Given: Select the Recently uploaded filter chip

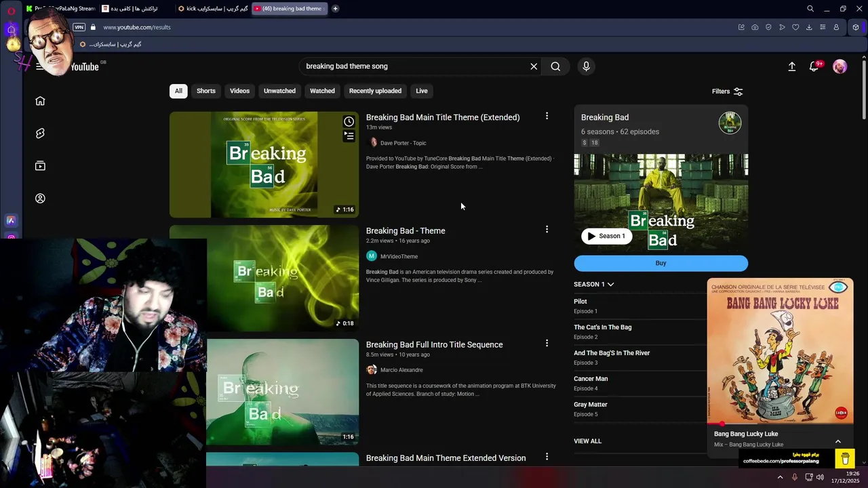Looking at the screenshot, I should click(x=375, y=91).
